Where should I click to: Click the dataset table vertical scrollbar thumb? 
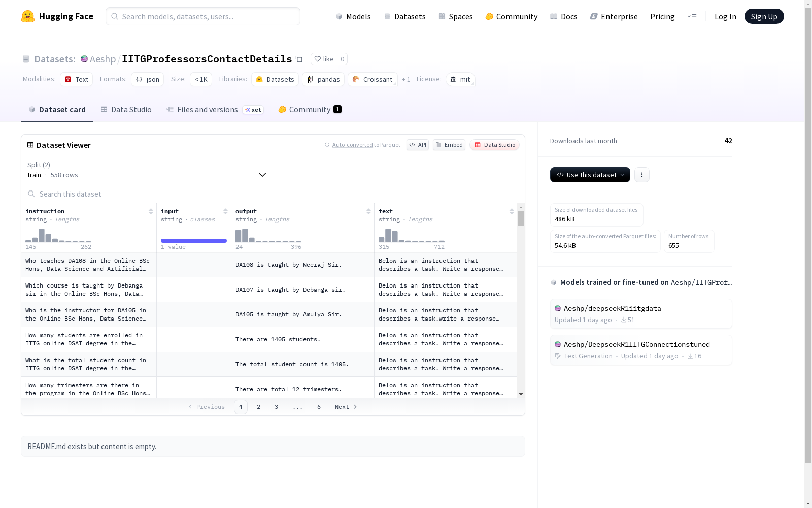click(521, 218)
